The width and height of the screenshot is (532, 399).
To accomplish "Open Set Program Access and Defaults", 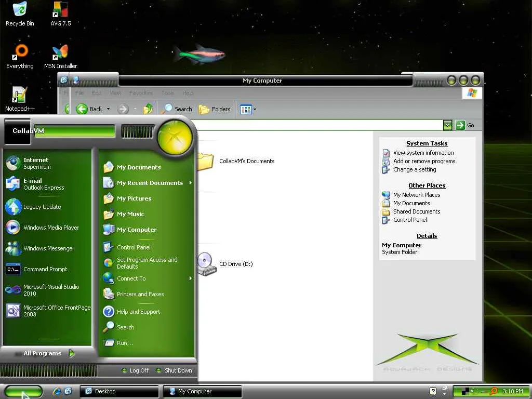I will coord(147,263).
